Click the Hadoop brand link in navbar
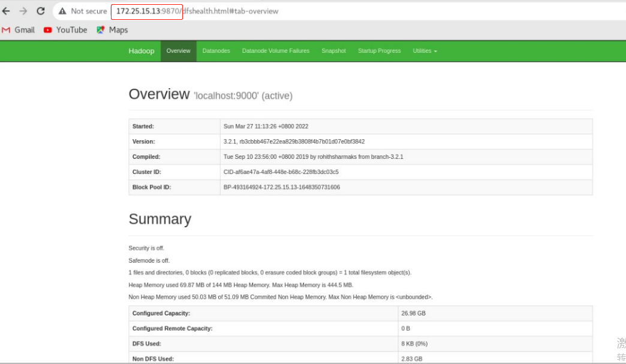 tap(142, 51)
